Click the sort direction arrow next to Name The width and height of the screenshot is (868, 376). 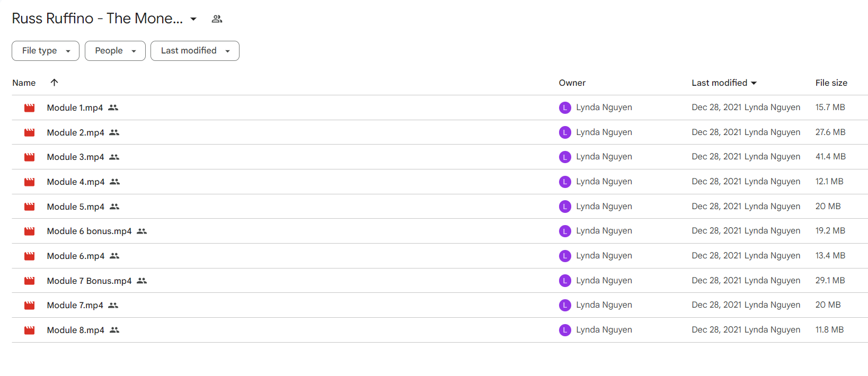pyautogui.click(x=54, y=83)
